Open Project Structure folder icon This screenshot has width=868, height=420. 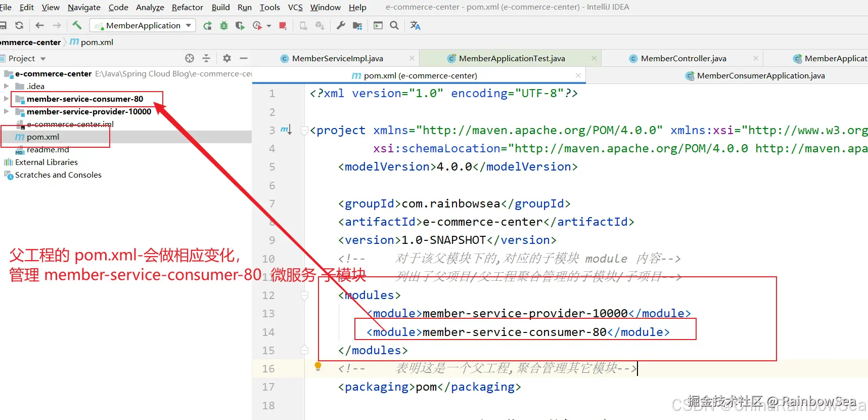[x=357, y=25]
